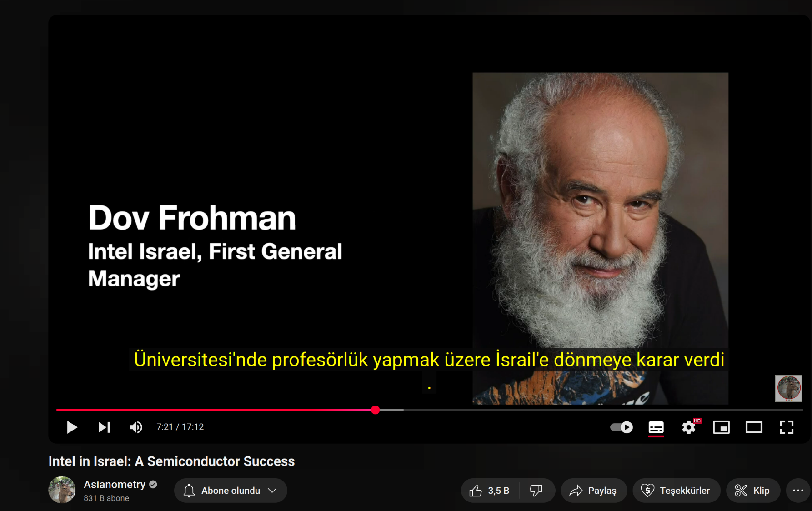Open more actions three-dot menu
Screen dimensions: 812x511
pos(798,491)
